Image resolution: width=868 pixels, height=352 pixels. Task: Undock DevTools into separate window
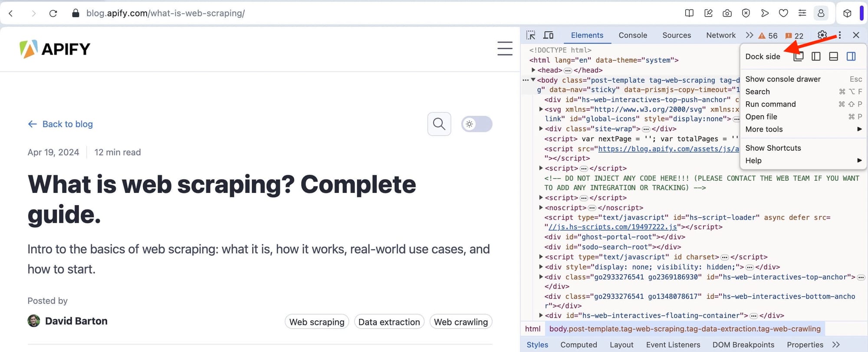[799, 56]
